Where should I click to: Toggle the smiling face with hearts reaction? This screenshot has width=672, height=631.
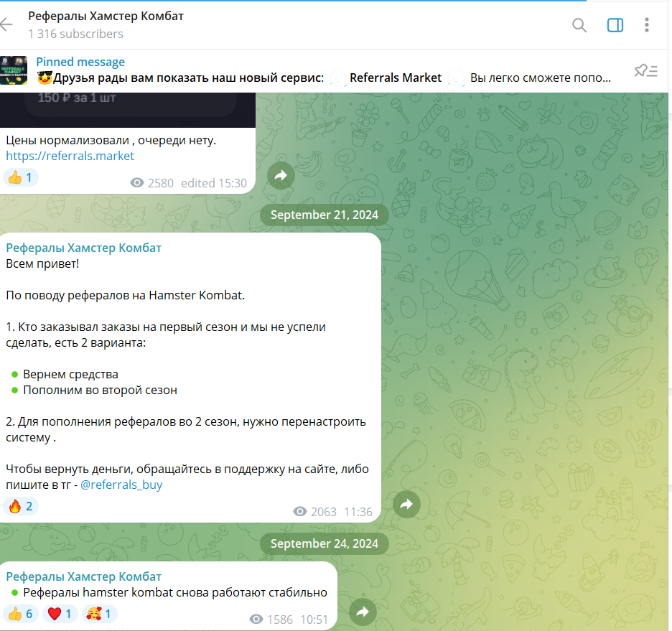coord(99,614)
